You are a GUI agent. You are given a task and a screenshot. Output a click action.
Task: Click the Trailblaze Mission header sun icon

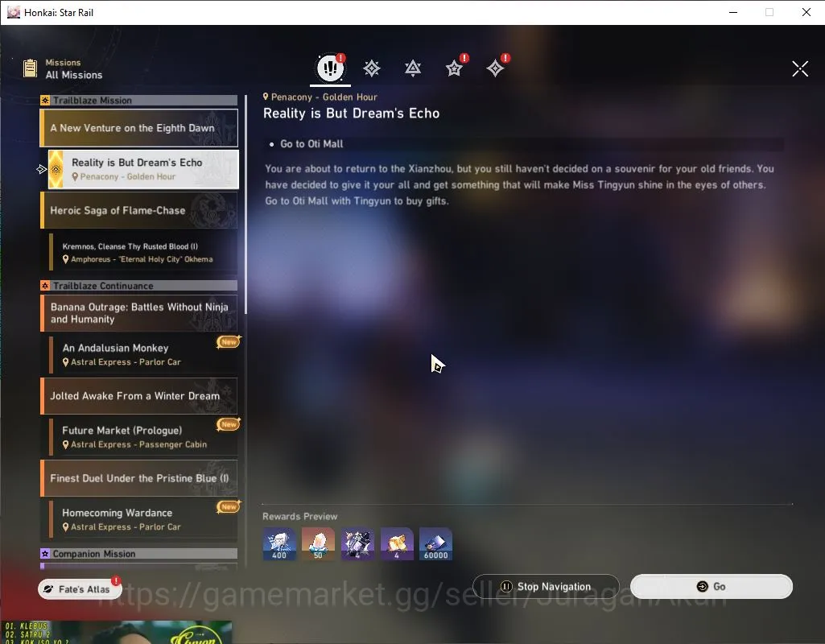pos(45,101)
